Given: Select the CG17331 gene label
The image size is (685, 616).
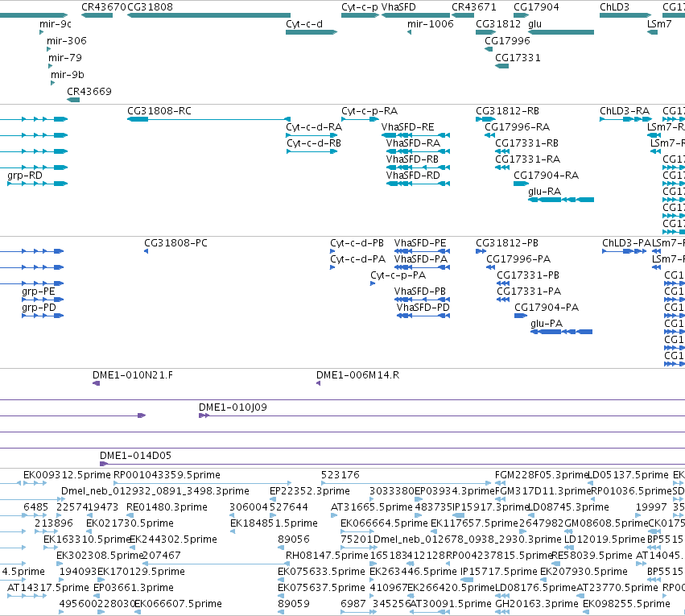Looking at the screenshot, I should click(518, 58).
